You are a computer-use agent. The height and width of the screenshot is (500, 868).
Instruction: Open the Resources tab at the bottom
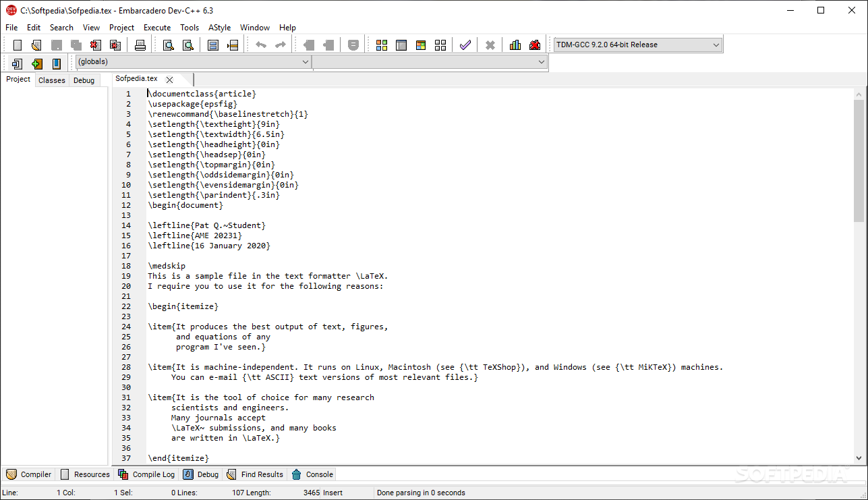(85, 474)
